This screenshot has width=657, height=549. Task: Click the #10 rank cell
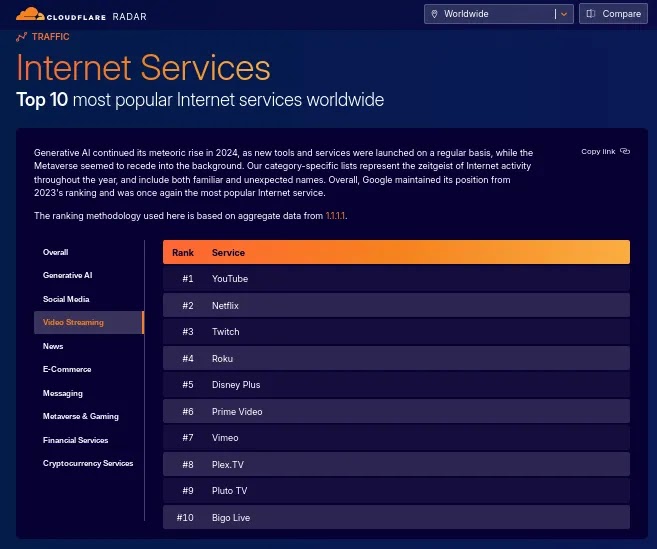[185, 518]
